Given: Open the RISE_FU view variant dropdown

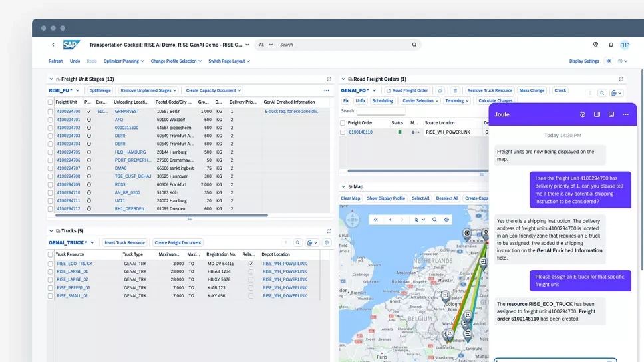Looking at the screenshot, I should [x=77, y=90].
